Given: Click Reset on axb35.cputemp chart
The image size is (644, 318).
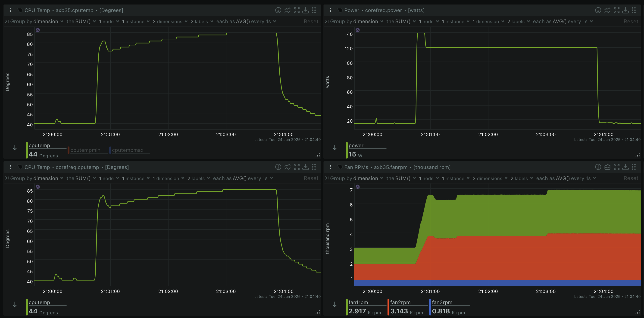Looking at the screenshot, I should (311, 22).
